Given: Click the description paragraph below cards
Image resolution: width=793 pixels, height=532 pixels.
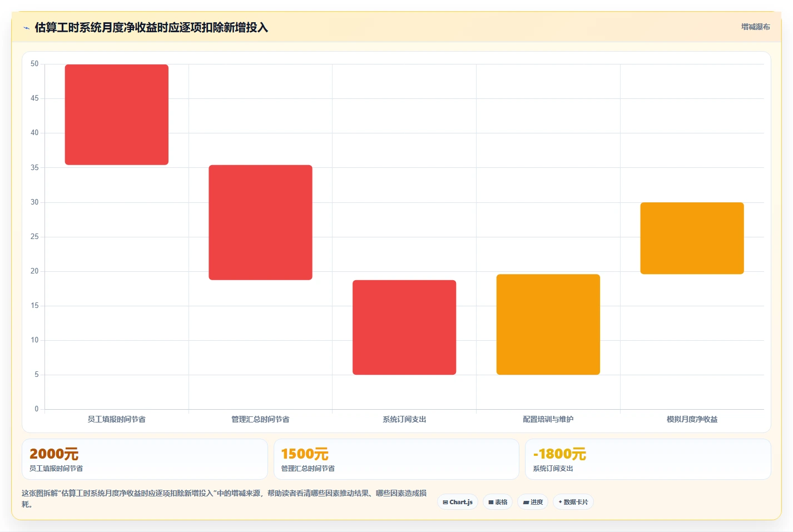Looking at the screenshot, I should pyautogui.click(x=224, y=499).
